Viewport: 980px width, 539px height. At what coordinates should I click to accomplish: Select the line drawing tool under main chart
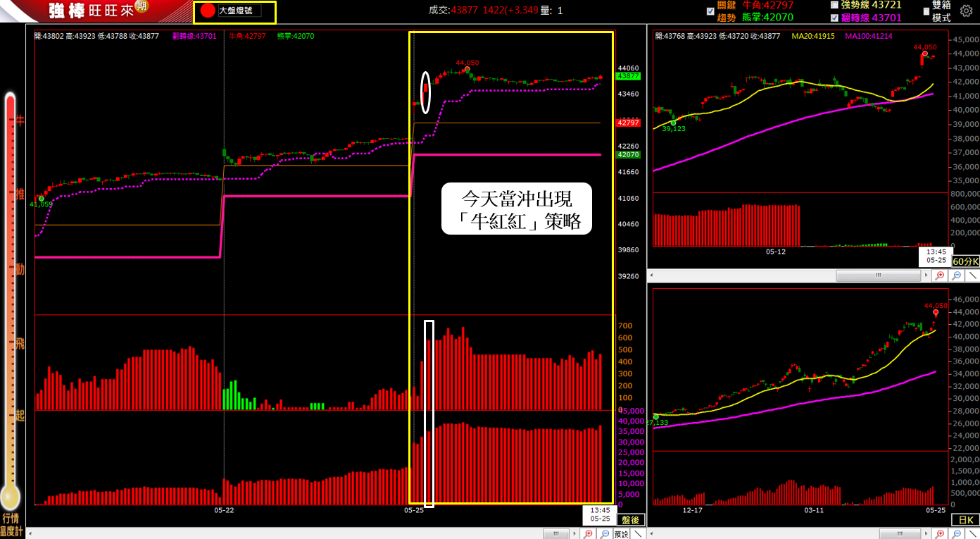[x=638, y=534]
